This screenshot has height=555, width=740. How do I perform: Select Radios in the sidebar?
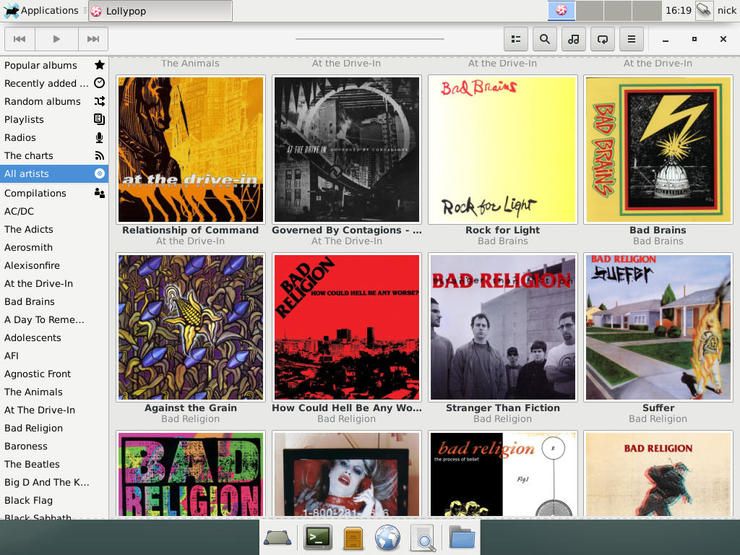click(x=54, y=137)
